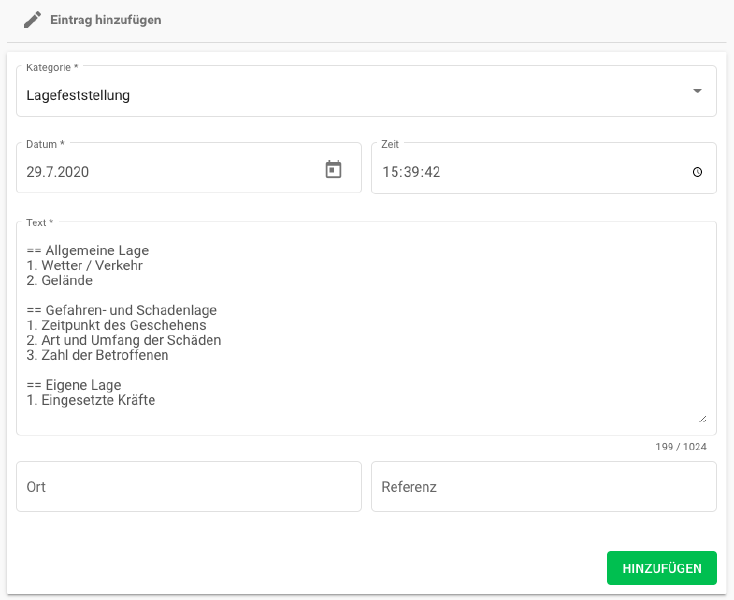Click the Datum field showing 29.7.2020
734x600 pixels.
tap(189, 168)
